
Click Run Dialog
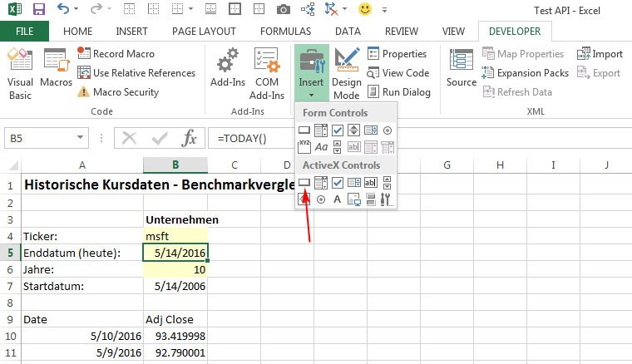[399, 92]
